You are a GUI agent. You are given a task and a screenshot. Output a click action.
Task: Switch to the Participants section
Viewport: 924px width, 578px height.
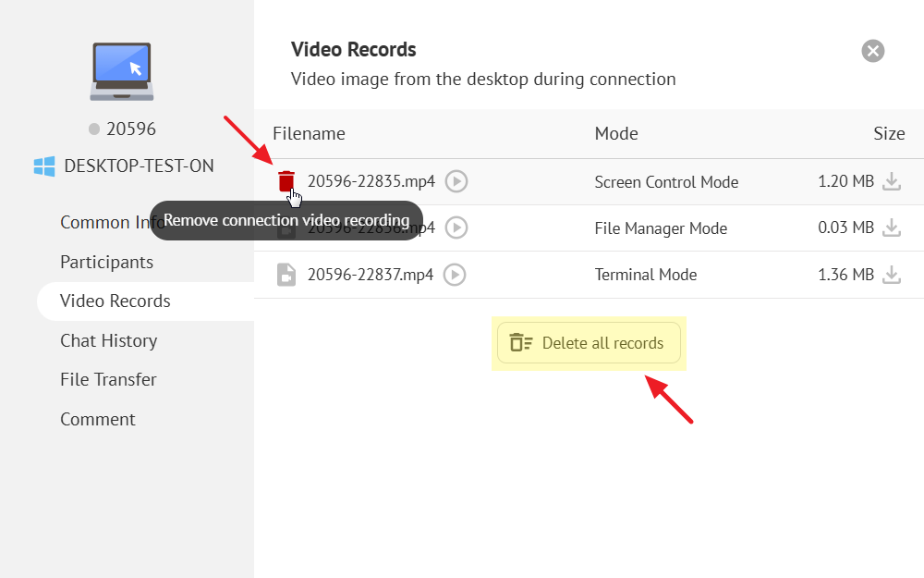[x=106, y=262]
